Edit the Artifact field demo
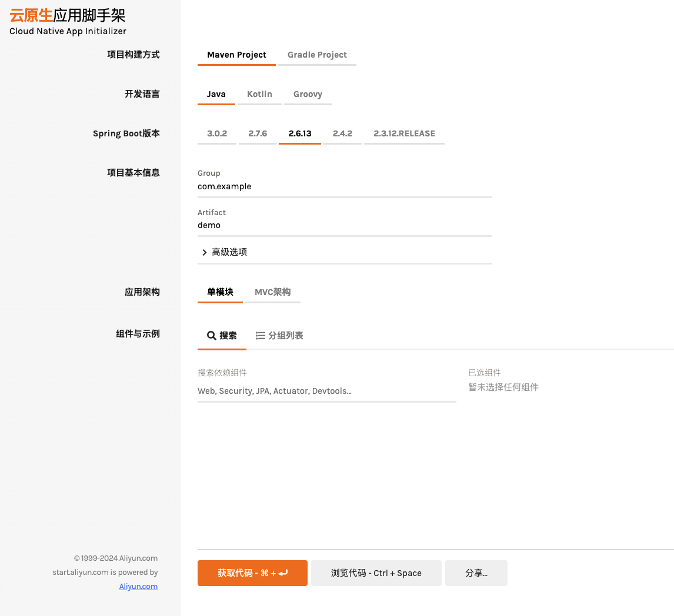 (x=344, y=226)
